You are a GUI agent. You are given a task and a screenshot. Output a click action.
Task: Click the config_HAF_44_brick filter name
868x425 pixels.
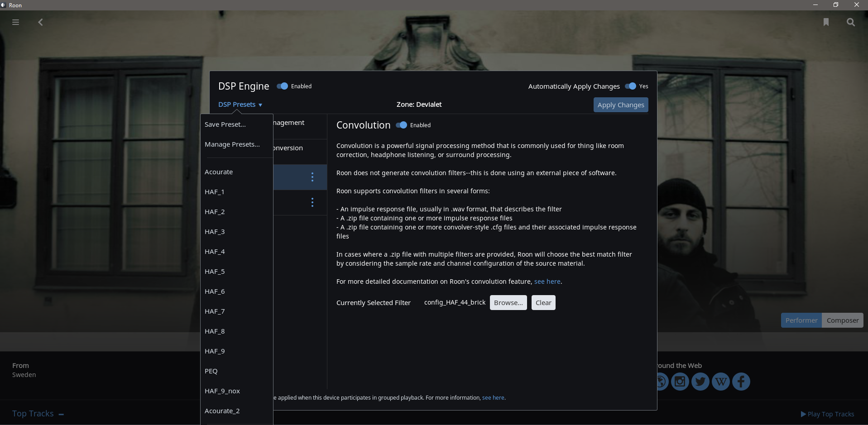pyautogui.click(x=455, y=302)
